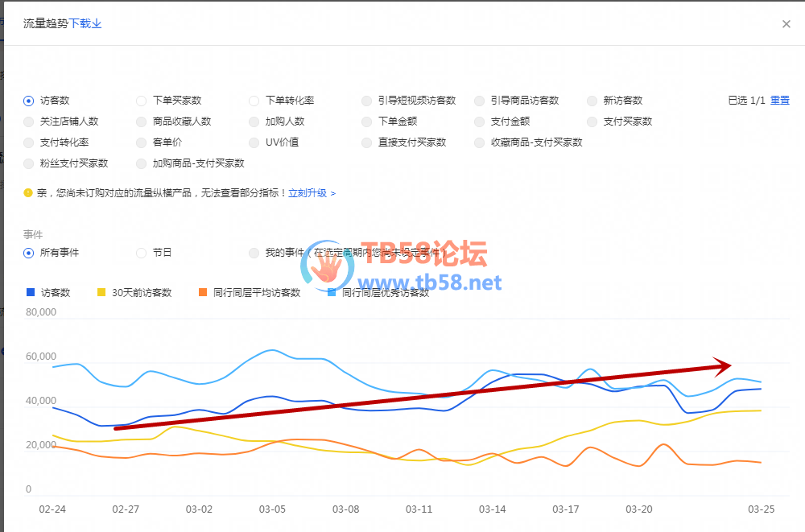Select the 访客数 radio button

(29, 101)
